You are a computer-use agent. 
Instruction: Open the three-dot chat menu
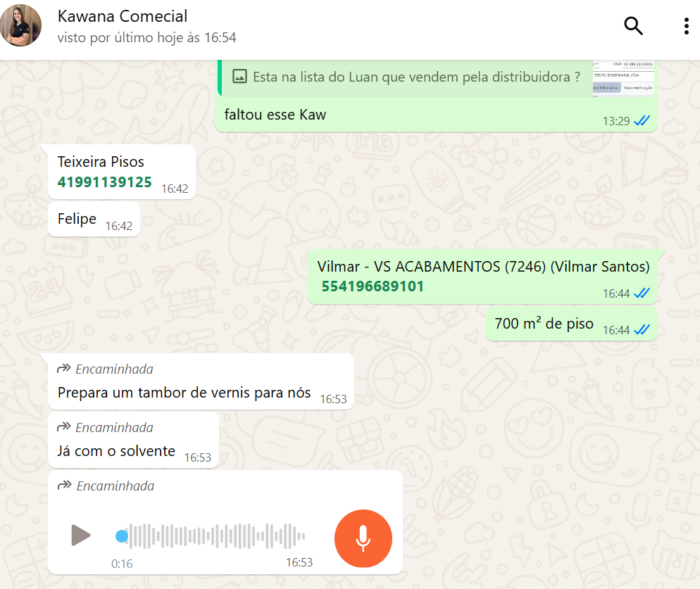(x=686, y=26)
